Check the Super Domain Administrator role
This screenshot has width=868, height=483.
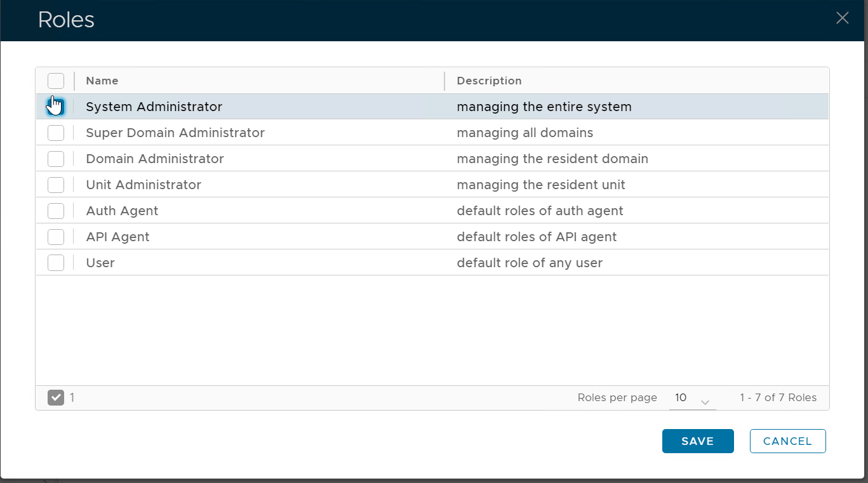click(56, 133)
